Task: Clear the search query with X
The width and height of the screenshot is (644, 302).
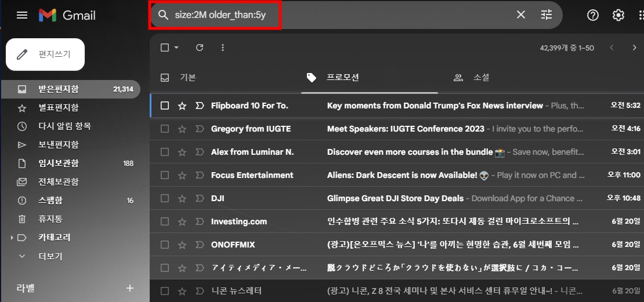Action: click(520, 15)
